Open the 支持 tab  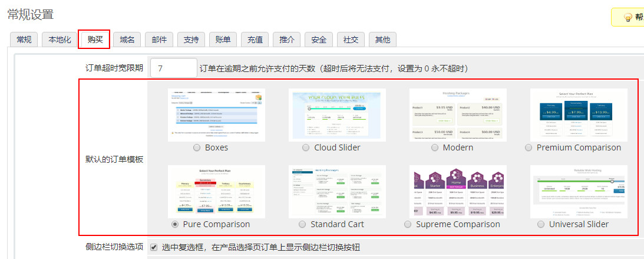coord(191,40)
